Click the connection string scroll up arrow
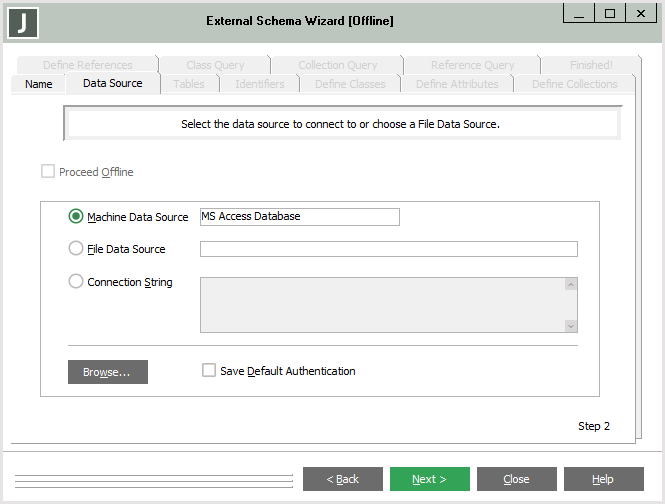This screenshot has height=504, width=665. 571,284
